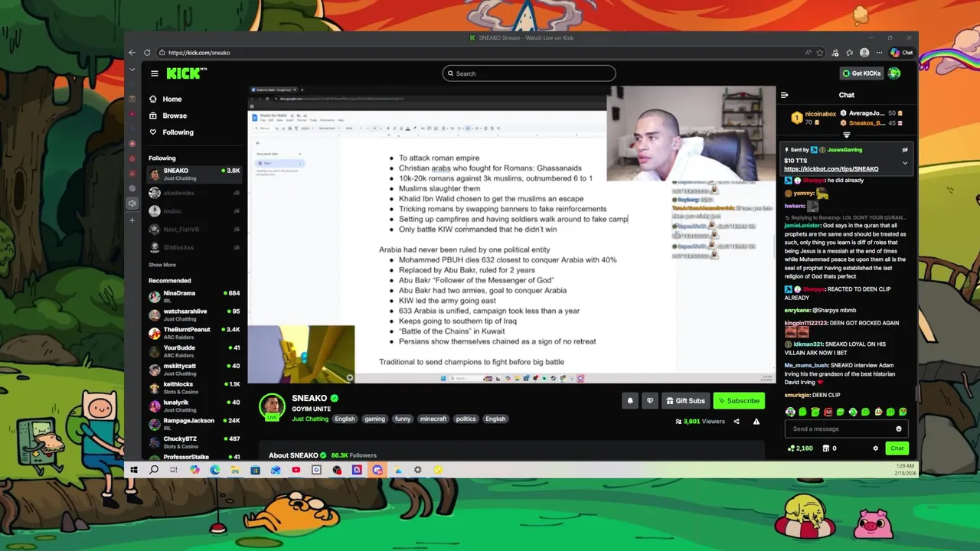Open mskittycatt recommended channel

194,369
